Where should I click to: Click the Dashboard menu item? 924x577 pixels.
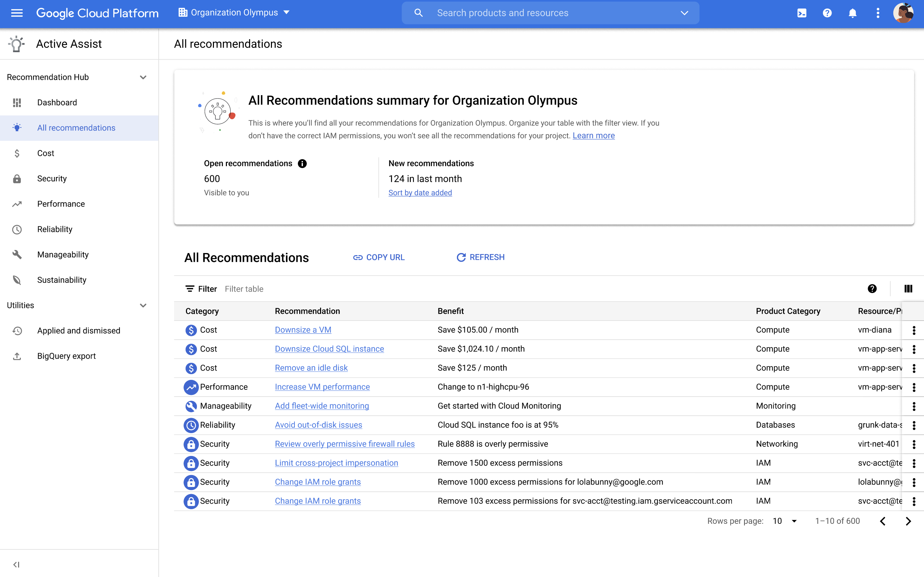[57, 102]
